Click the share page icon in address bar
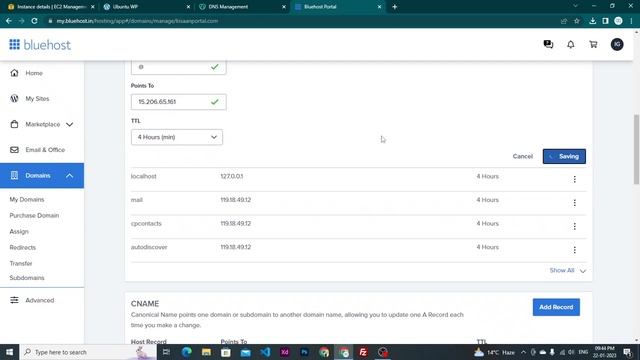 564,21
